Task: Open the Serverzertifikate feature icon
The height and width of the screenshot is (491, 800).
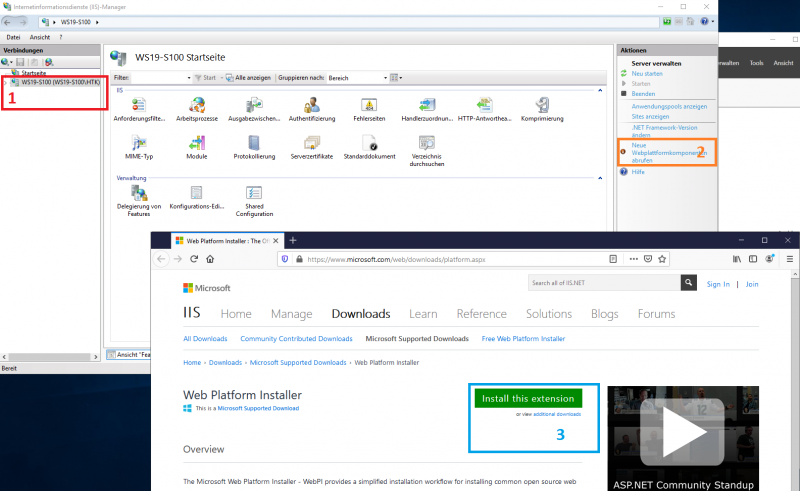Action: point(311,145)
